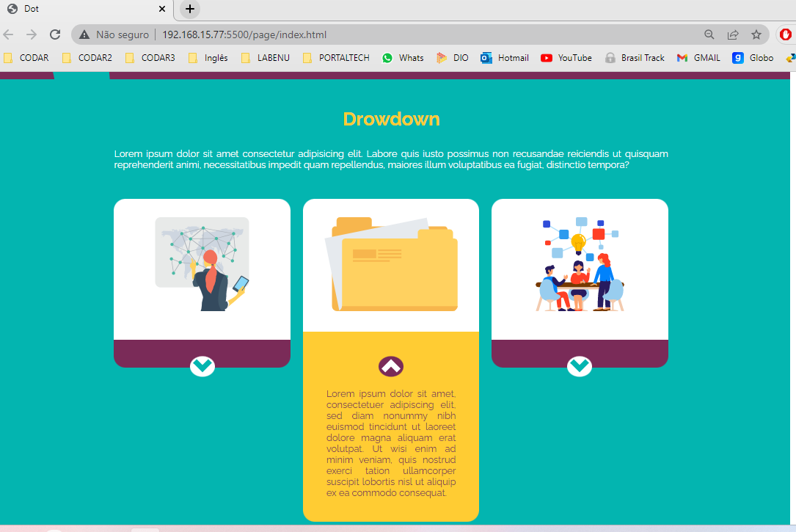Click the team brainstorm illustration

coord(580,264)
